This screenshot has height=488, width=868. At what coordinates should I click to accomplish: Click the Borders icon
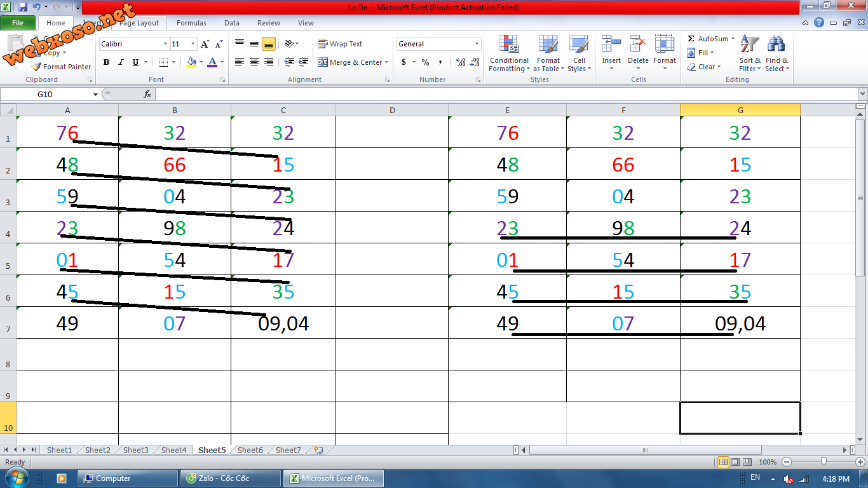(164, 62)
